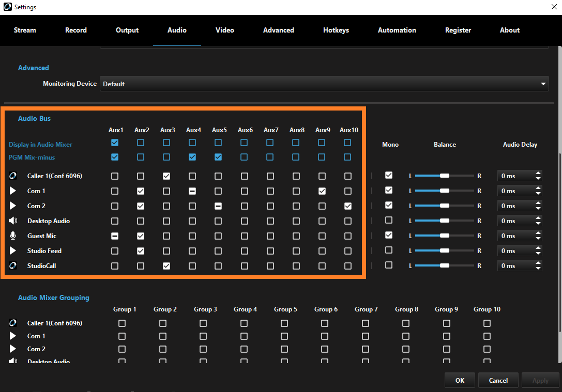Decrease Studio Feed audio delay

[538, 254]
